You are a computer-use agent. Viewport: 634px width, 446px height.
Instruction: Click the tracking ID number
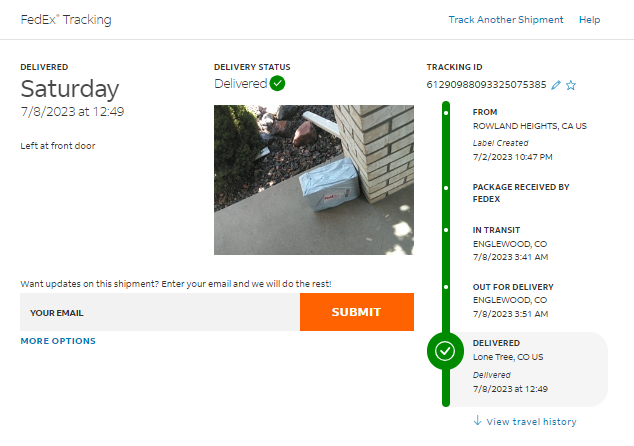[486, 85]
